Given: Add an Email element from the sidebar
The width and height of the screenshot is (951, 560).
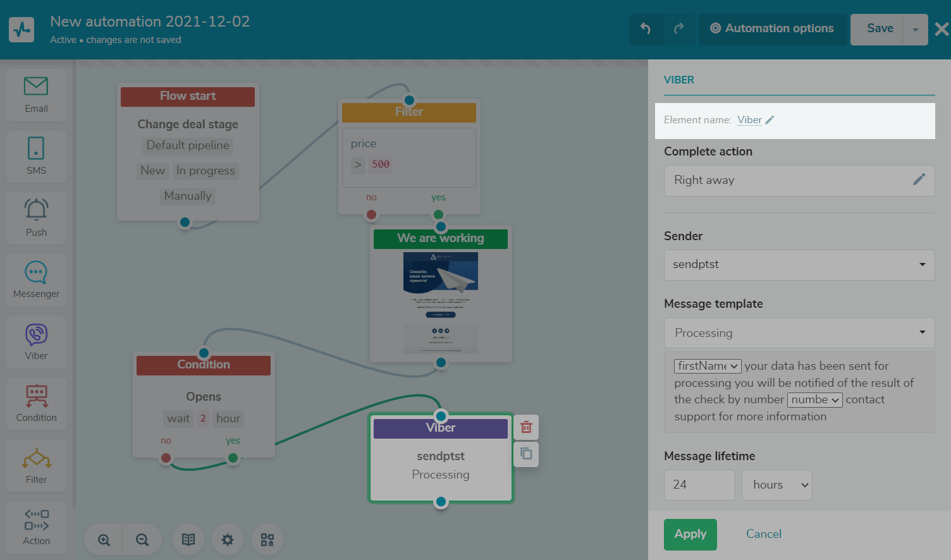Looking at the screenshot, I should (x=36, y=95).
